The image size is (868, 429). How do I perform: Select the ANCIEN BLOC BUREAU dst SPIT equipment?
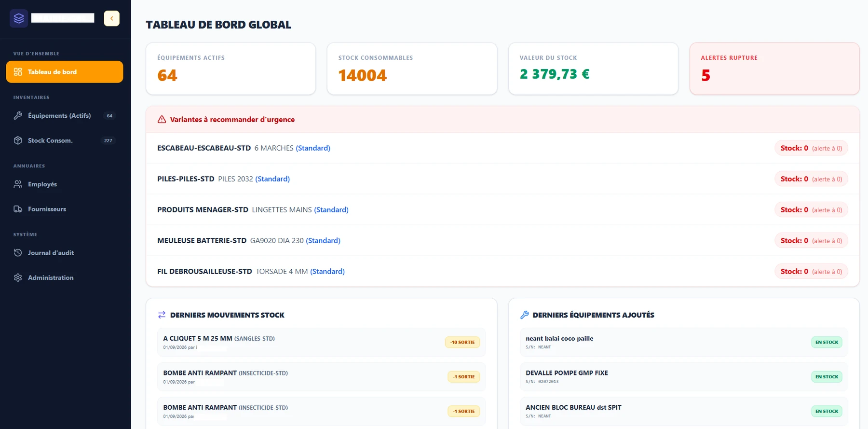coord(684,411)
